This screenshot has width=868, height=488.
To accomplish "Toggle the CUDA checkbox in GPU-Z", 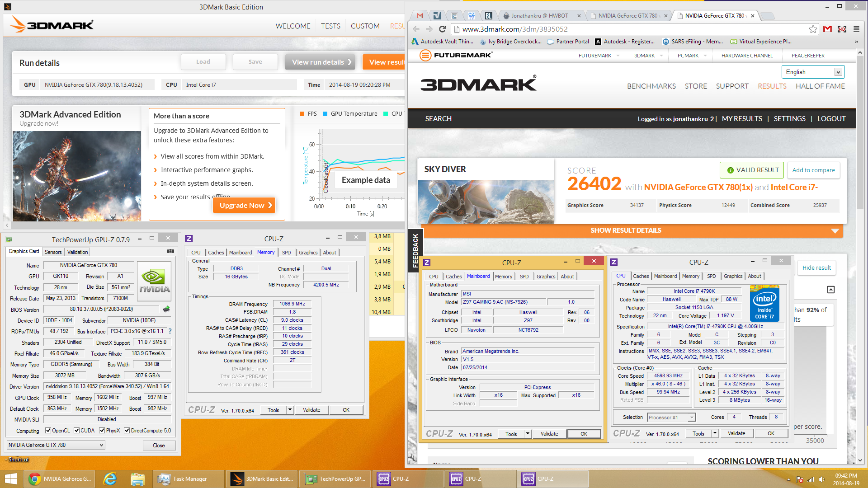I will (76, 430).
